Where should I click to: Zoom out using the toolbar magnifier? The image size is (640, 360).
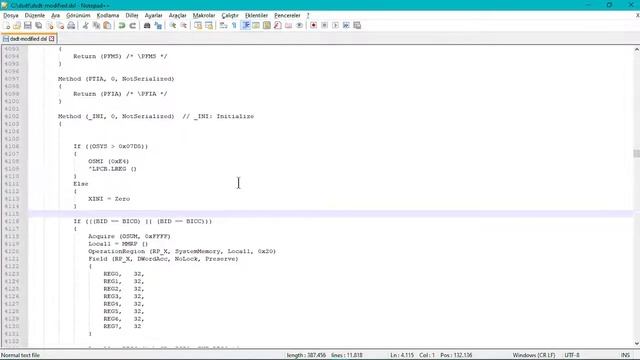pyautogui.click(x=184, y=25)
